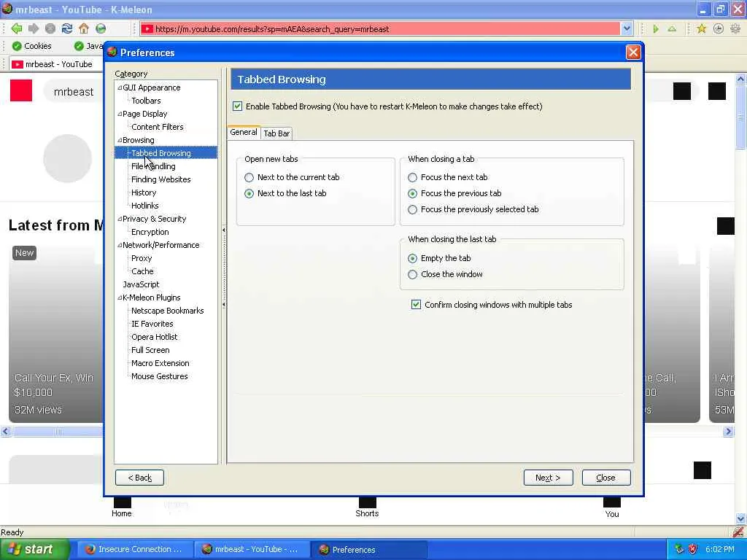The image size is (747, 560).
Task: Open Finding Websites category
Action: coord(161,179)
